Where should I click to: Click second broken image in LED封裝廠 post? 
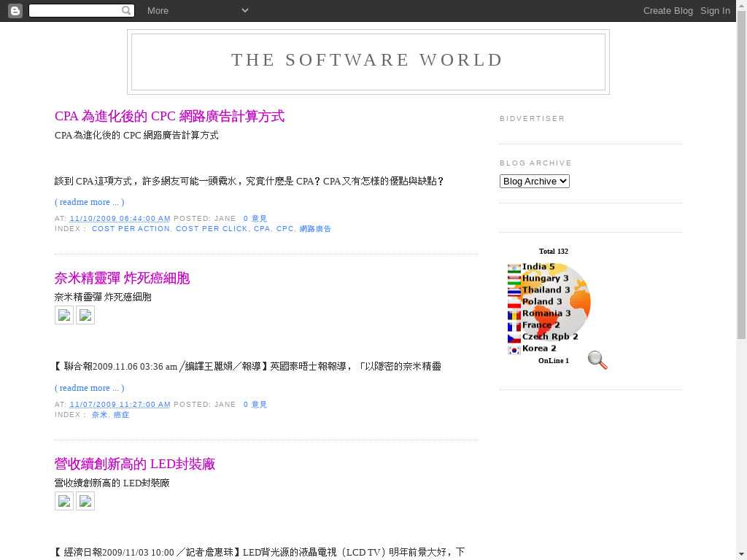pyautogui.click(x=85, y=502)
